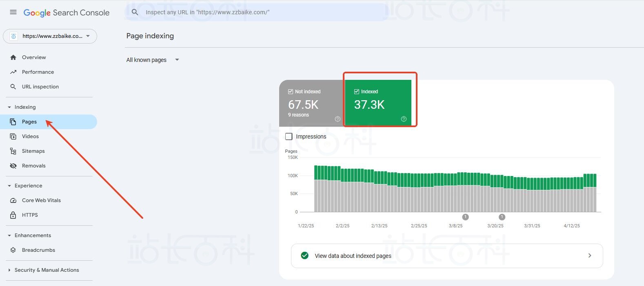This screenshot has height=286, width=644.
Task: Enable the Impressions checkbox
Action: (289, 136)
